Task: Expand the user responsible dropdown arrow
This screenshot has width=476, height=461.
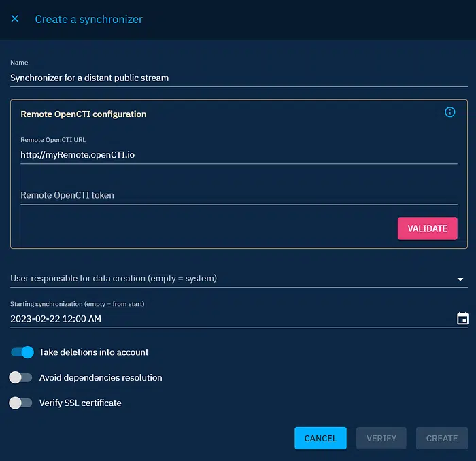Action: point(460,279)
